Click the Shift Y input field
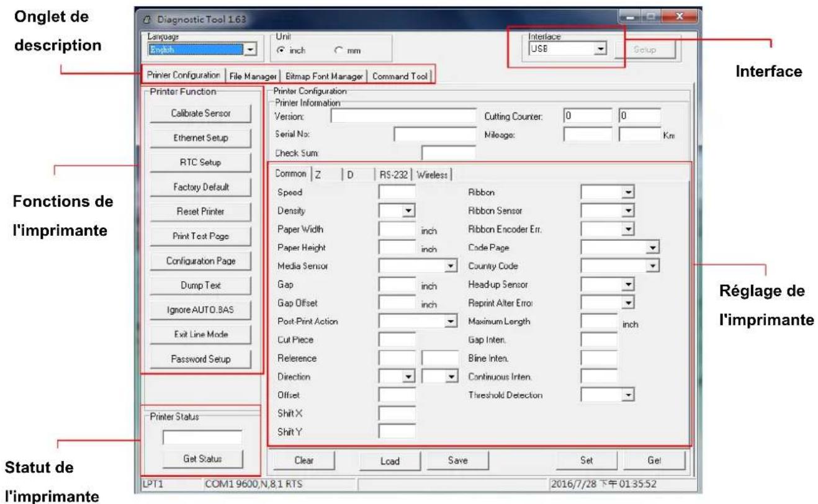Viewport: 818px width, 504px height. pyautogui.click(x=397, y=431)
